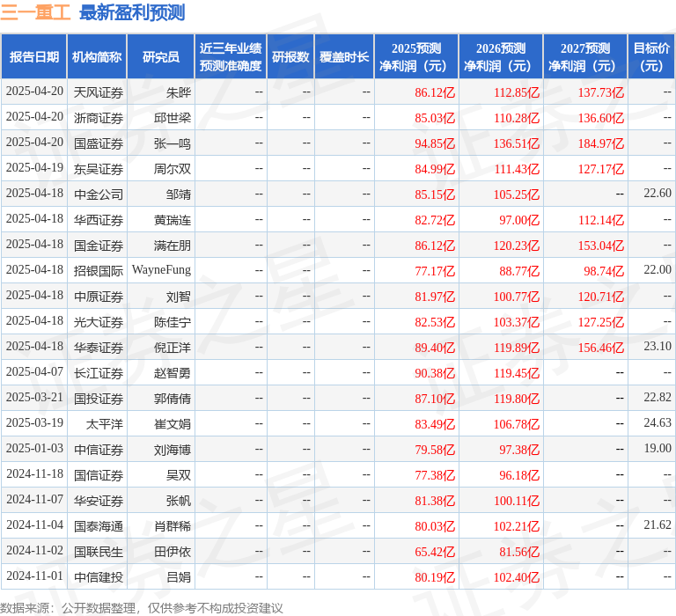The height and width of the screenshot is (616, 676).
Task: Click the 近三年业绩预测准确度 column header
Action: coord(230,57)
